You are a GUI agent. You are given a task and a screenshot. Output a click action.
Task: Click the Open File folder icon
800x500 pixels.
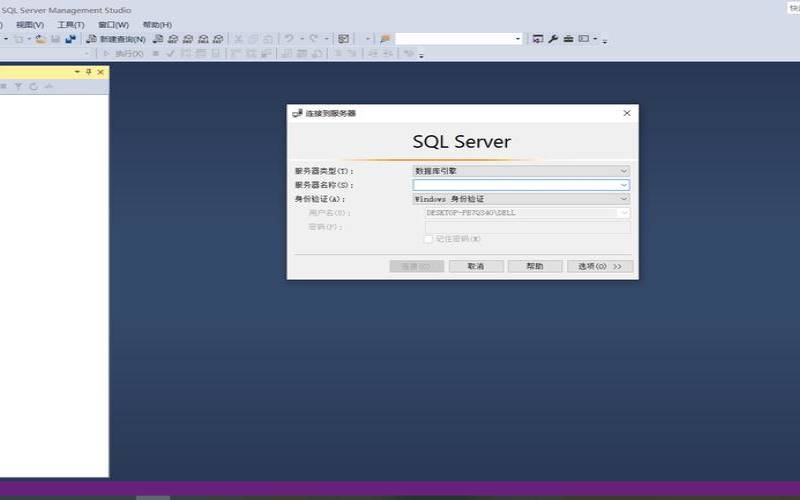coord(41,39)
